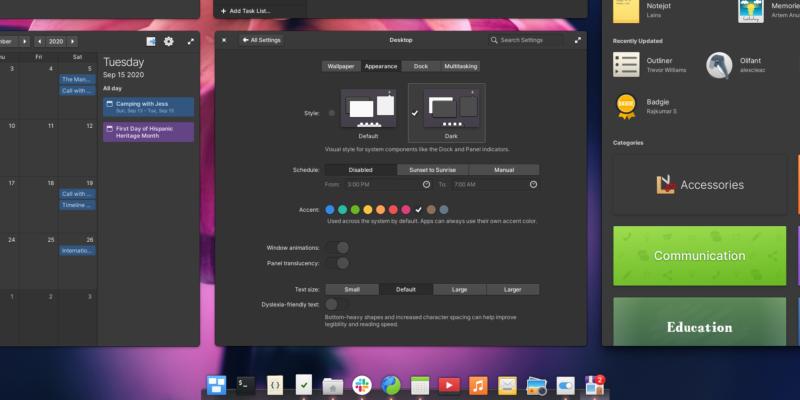The image size is (800, 400).
Task: Switch to the Wallpaper tab
Action: point(340,66)
